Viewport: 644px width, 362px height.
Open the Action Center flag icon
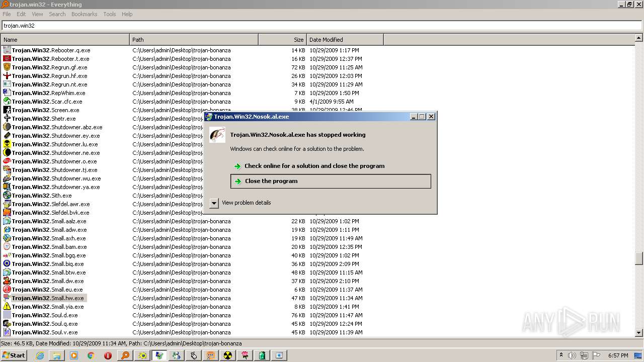coord(595,355)
